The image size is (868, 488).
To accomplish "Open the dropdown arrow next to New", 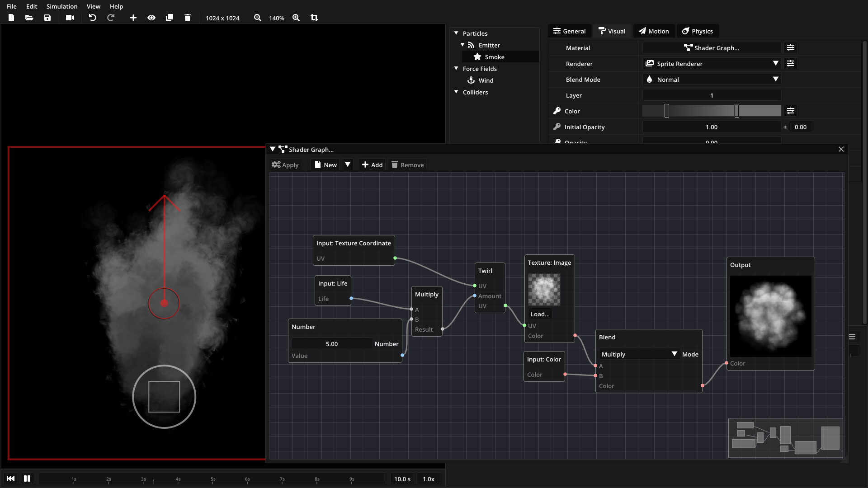I will click(x=348, y=164).
